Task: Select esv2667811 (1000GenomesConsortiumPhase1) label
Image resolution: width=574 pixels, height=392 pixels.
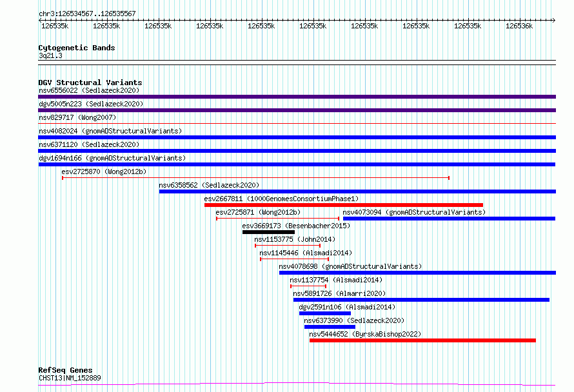Action: click(281, 199)
